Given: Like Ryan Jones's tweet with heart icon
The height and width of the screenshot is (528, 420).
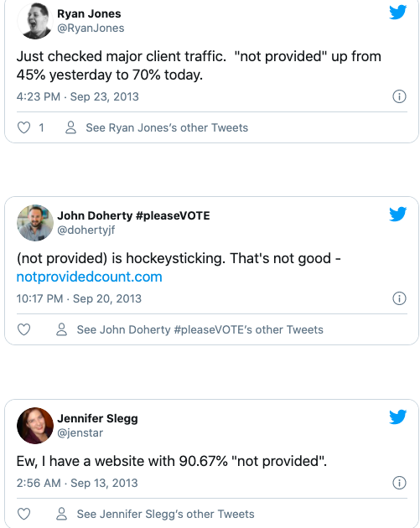Looking at the screenshot, I should pos(24,127).
